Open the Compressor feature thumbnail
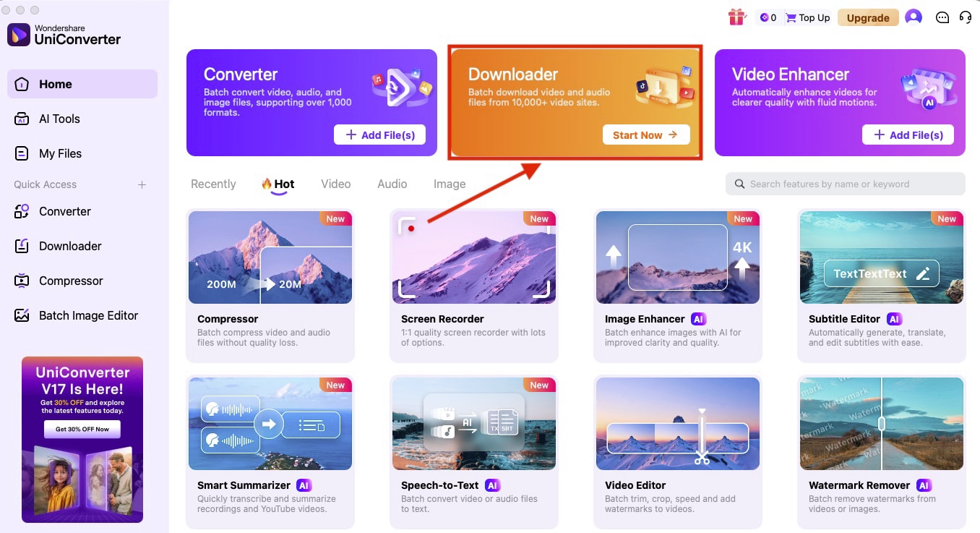Viewport: 980px width, 533px height. click(270, 257)
